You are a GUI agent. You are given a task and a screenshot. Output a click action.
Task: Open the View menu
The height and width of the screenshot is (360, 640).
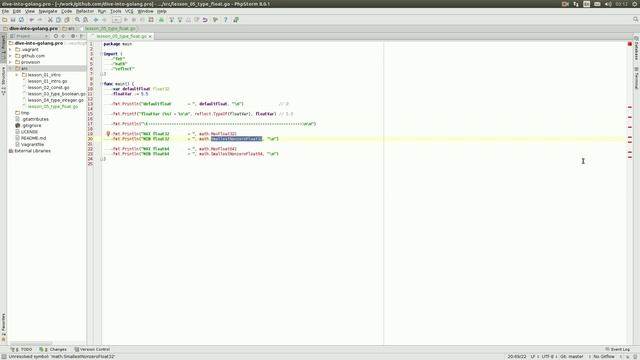[x=30, y=11]
